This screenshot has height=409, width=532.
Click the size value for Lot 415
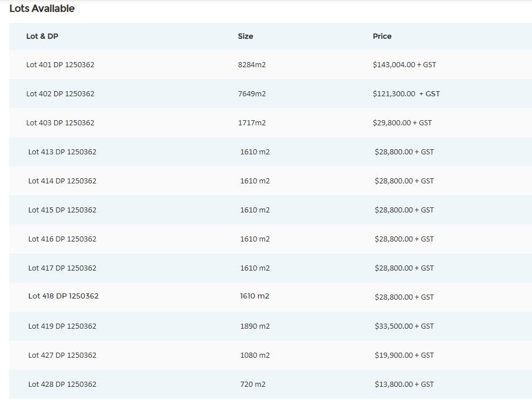pyautogui.click(x=255, y=210)
